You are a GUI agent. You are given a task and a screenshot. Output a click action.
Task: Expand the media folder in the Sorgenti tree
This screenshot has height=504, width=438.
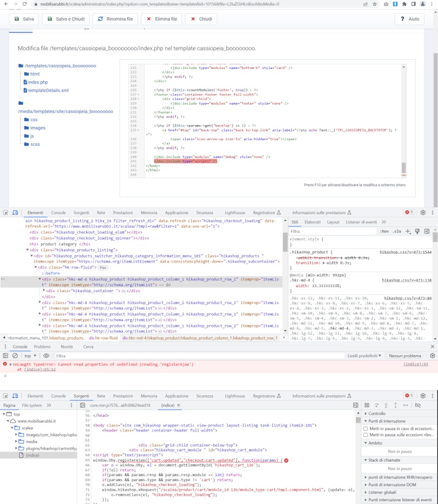16,441
